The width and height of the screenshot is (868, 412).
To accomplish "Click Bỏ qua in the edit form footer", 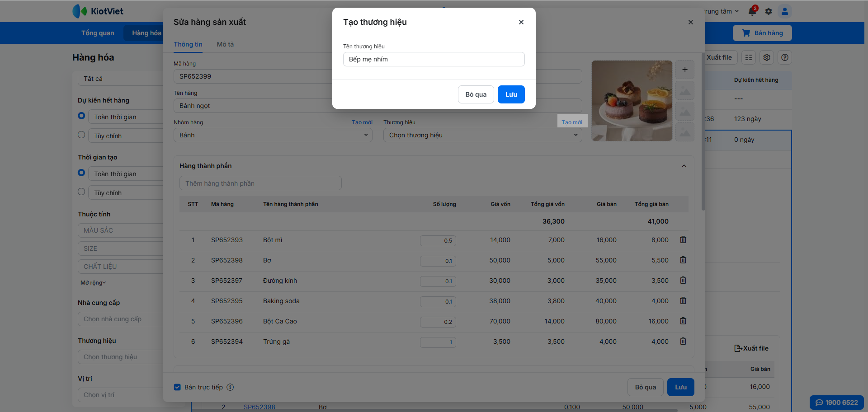I will click(x=646, y=387).
